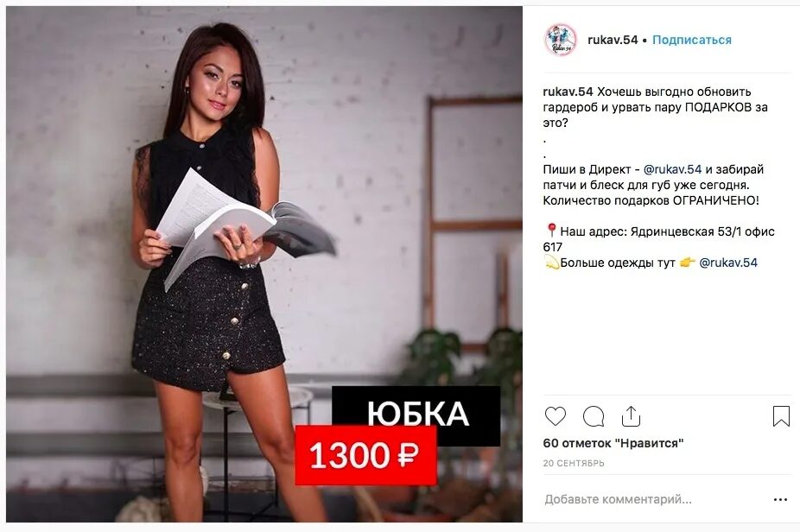Screen dimensions: 800x532
Task: Click the @rukav.54 mention after Директ
Action: tap(672, 169)
